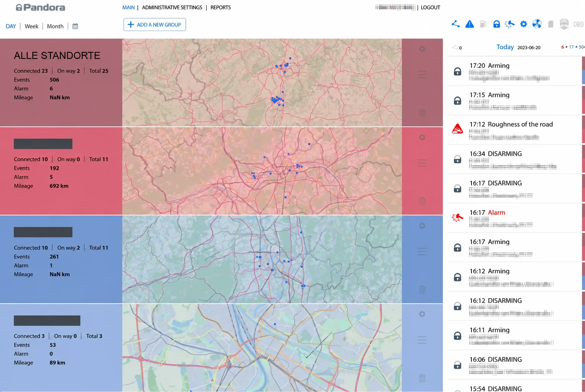Image resolution: width=585 pixels, height=392 pixels.
Task: Toggle the hammer alarm events filter
Action: coord(510,24)
